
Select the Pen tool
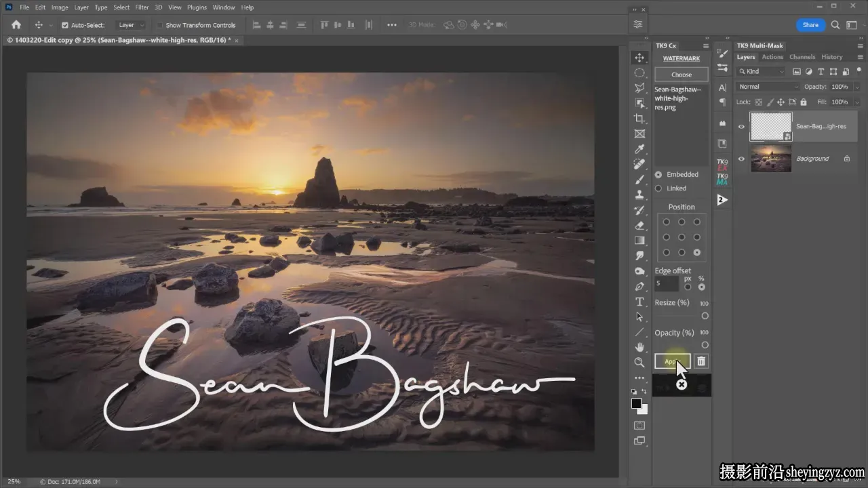click(639, 286)
